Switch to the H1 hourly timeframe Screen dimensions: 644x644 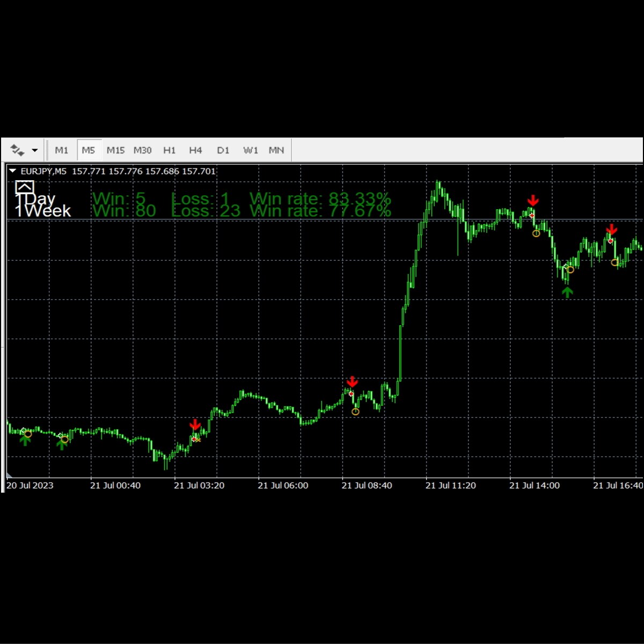click(169, 150)
